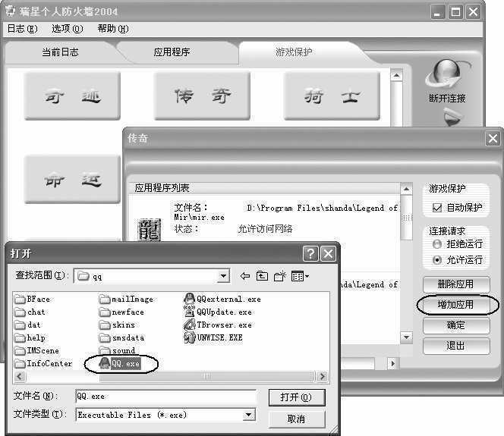This screenshot has width=504, height=436.
Task: Select the QQexternal.exe file
Action: 228,299
